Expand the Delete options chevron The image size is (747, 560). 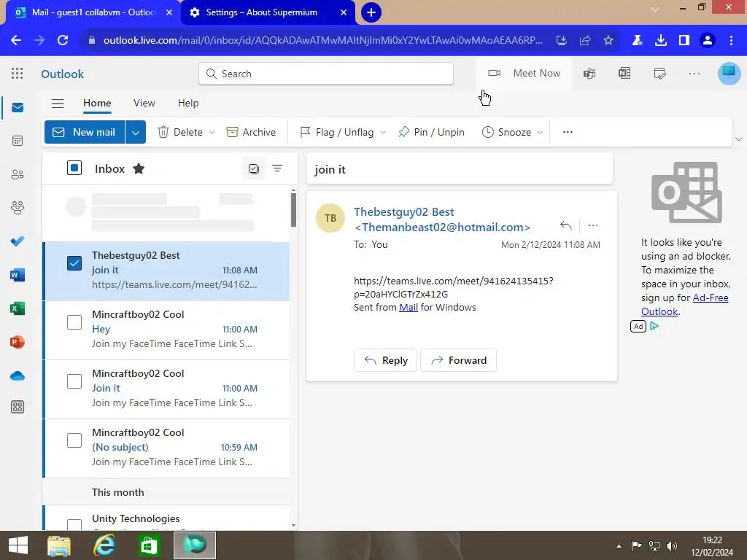pyautogui.click(x=212, y=133)
